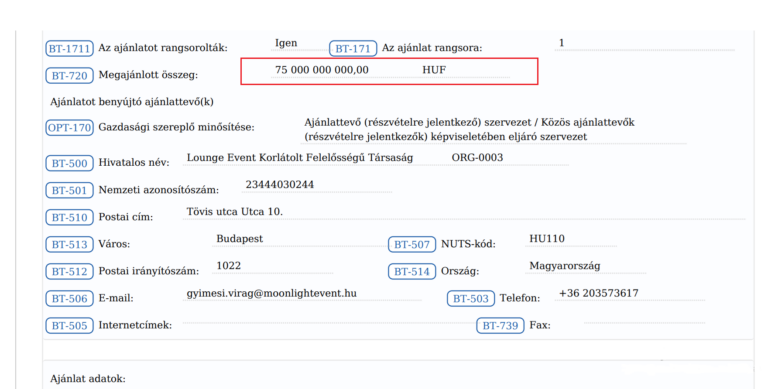Click the BT-500 field tag

click(70, 163)
